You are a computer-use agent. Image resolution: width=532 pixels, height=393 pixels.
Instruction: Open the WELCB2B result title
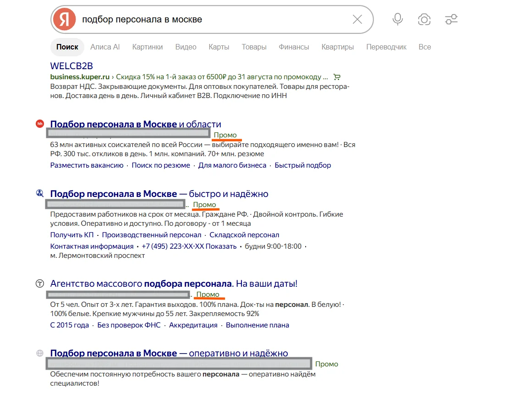coord(71,66)
